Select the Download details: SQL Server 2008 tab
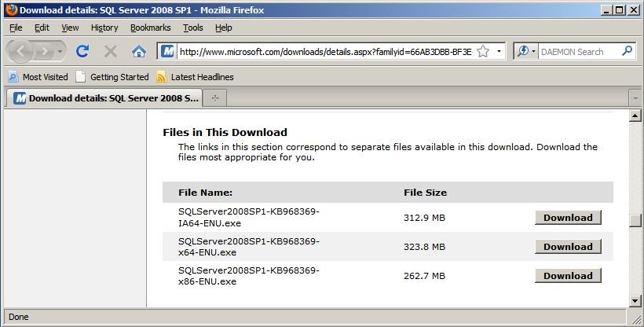Screen dimensions: 644x327 (104, 98)
